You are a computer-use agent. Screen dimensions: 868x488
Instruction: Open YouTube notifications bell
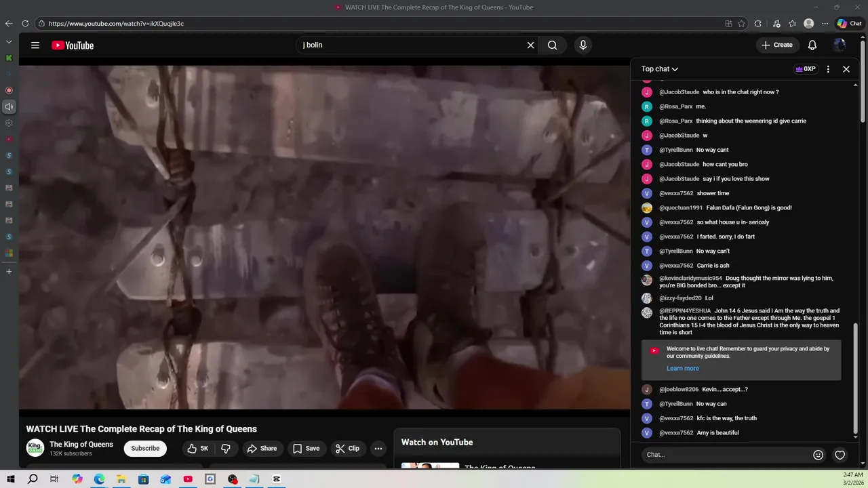coord(812,45)
